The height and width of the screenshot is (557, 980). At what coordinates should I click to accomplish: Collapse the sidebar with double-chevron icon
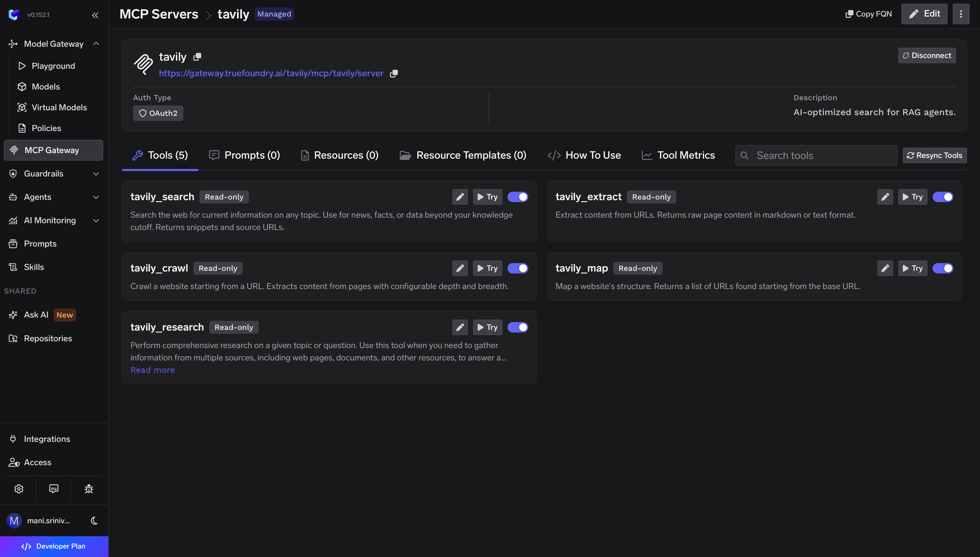[x=95, y=15]
